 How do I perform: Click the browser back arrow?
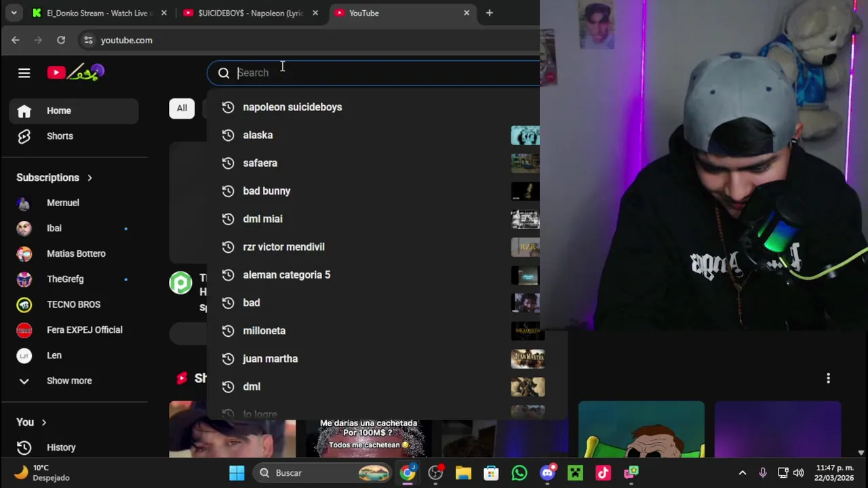pyautogui.click(x=16, y=40)
